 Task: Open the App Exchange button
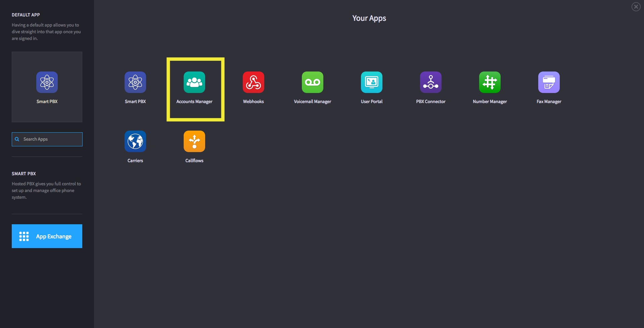(47, 236)
